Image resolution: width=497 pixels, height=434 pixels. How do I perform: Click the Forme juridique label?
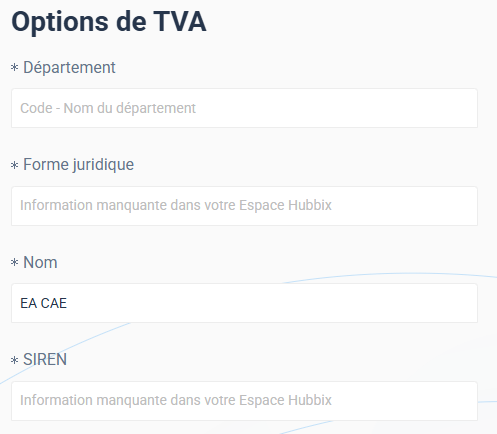click(x=78, y=165)
